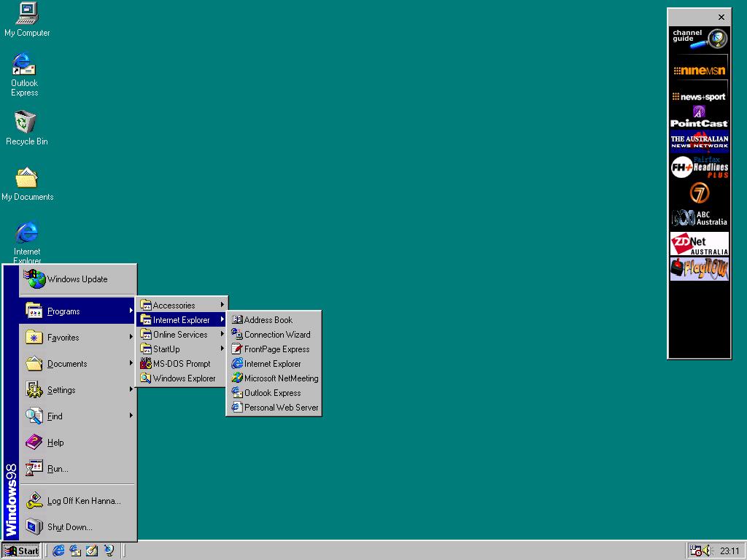This screenshot has height=560, width=747.
Task: Launch MS-DOS Prompt from Programs
Action: (182, 363)
